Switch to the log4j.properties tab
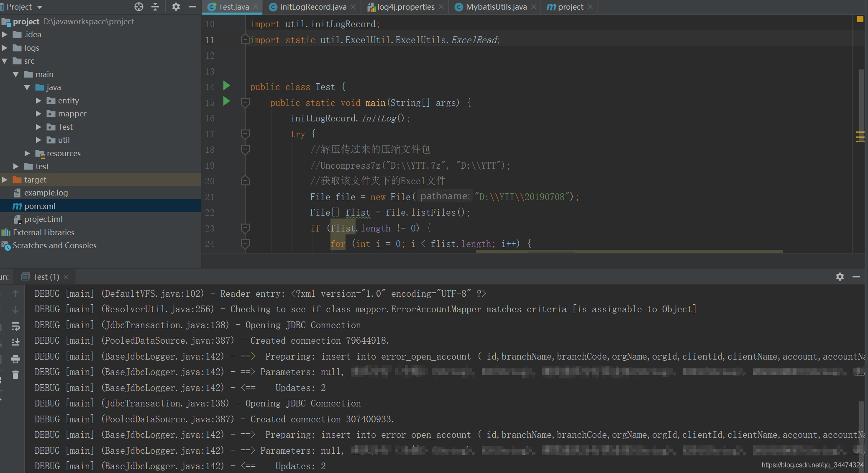The width and height of the screenshot is (868, 473). 403,7
